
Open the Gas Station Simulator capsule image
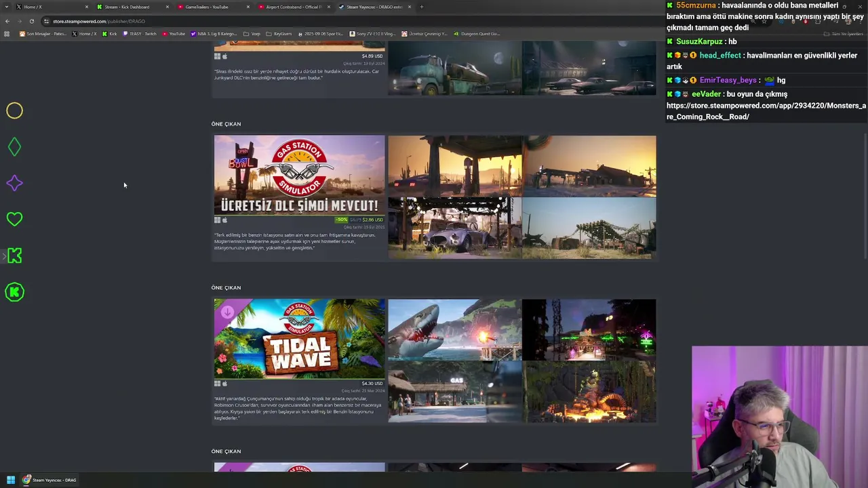pos(299,175)
